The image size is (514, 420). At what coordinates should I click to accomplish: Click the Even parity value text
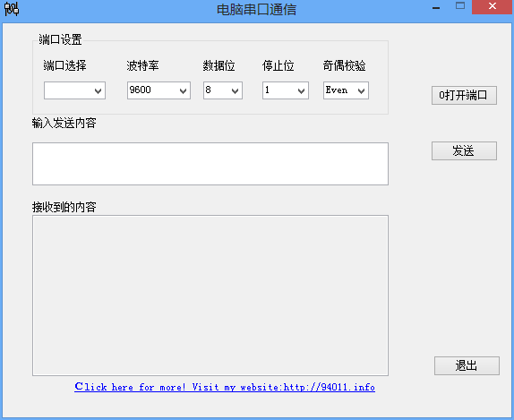pos(337,90)
